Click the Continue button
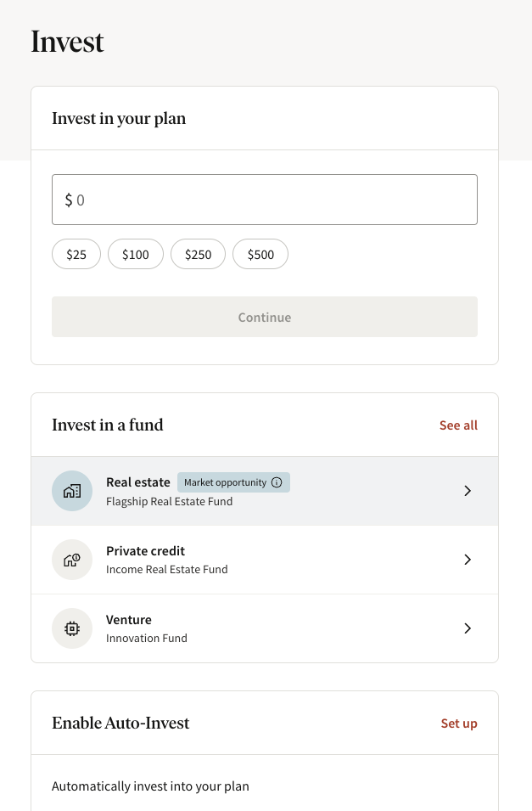This screenshot has width=532, height=811. 265,317
